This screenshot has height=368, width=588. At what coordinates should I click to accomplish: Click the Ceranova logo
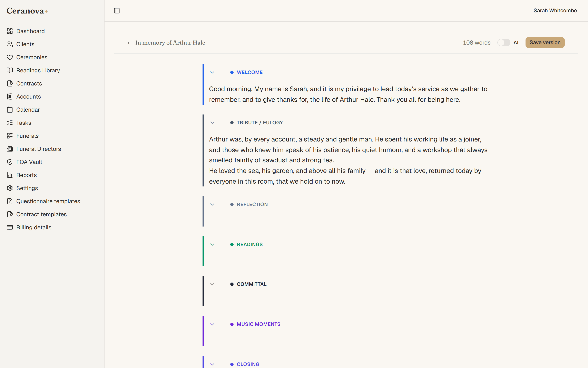click(27, 11)
